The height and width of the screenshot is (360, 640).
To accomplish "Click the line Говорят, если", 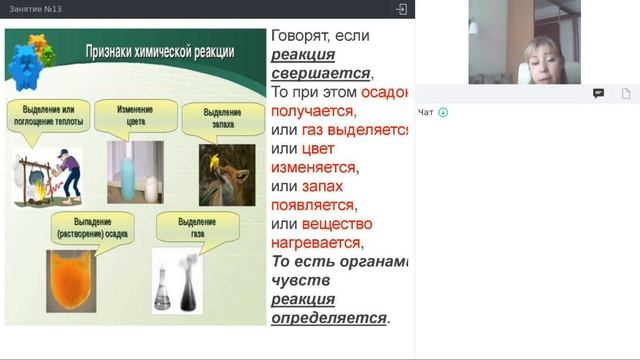I will coord(320,36).
